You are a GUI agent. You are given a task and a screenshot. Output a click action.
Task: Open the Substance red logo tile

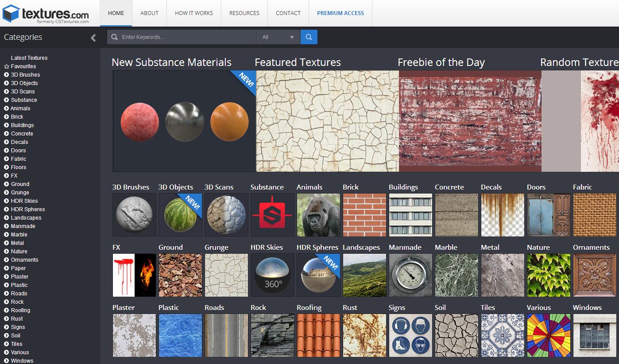pyautogui.click(x=272, y=215)
